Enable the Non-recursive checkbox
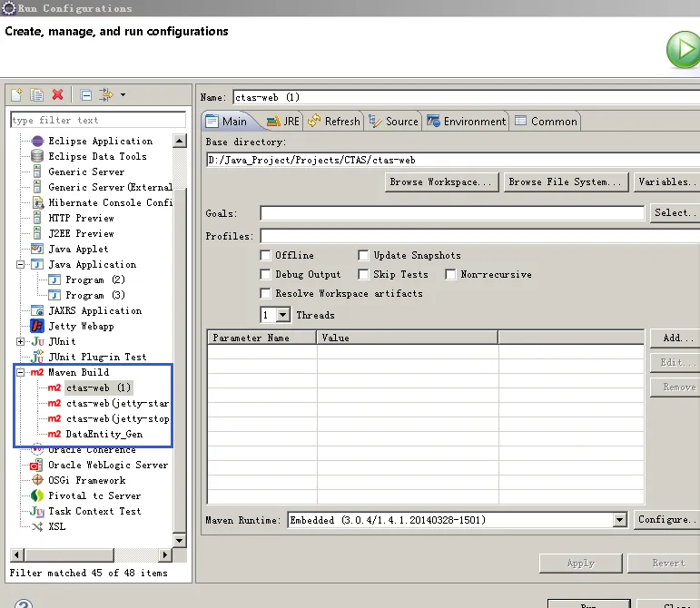This screenshot has height=608, width=700. point(450,274)
